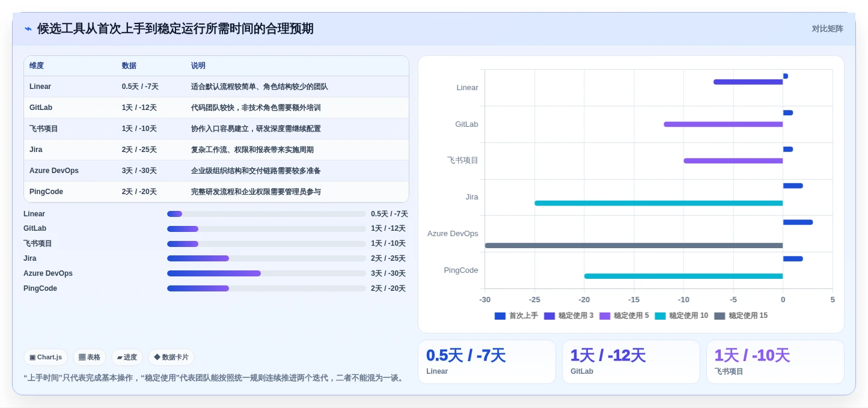
Task: Click the 数据 column header
Action: 129,65
